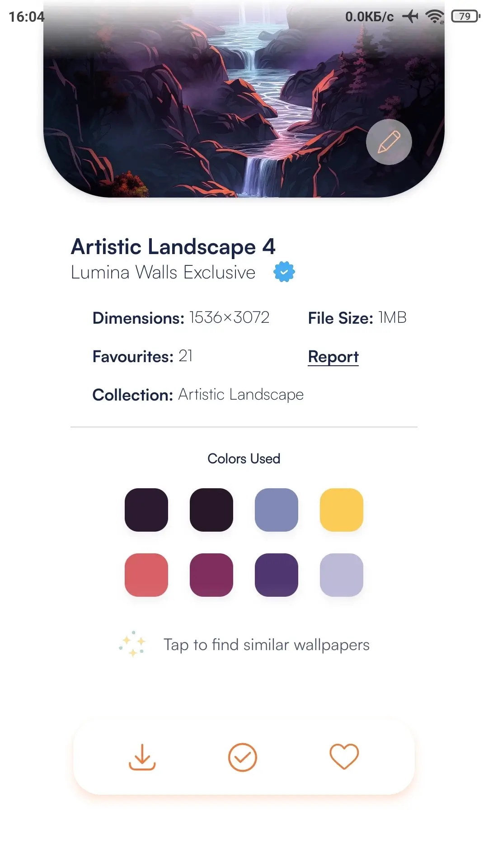Open the Artistic Landscape collection
This screenshot has height=868, width=488.
point(241,395)
